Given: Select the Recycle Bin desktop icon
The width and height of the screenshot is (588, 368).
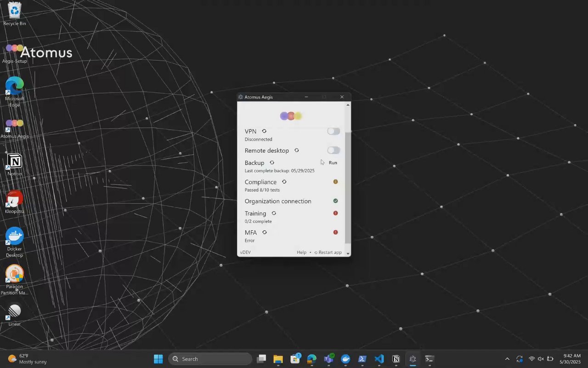Looking at the screenshot, I should [15, 14].
